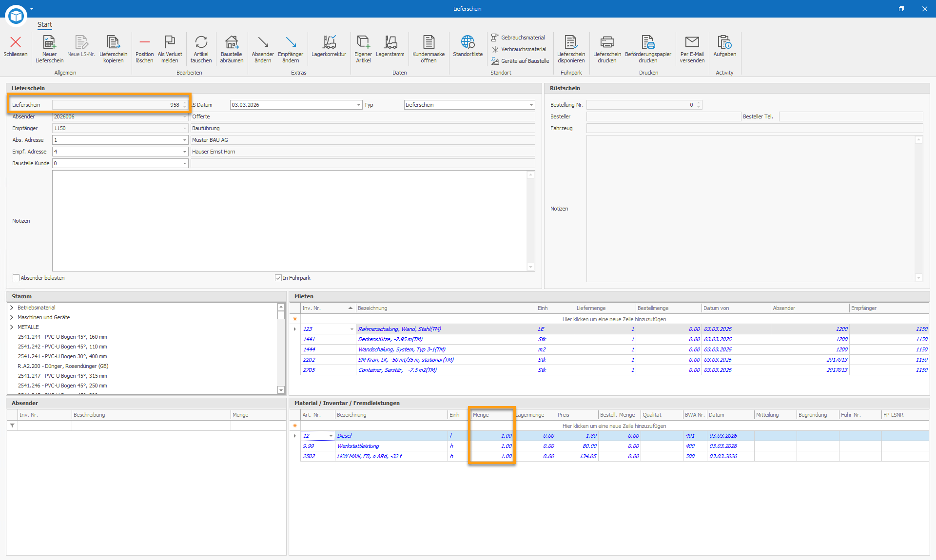Sort Mieten table by Inv. Nr. column
The width and height of the screenshot is (936, 560).
point(328,308)
